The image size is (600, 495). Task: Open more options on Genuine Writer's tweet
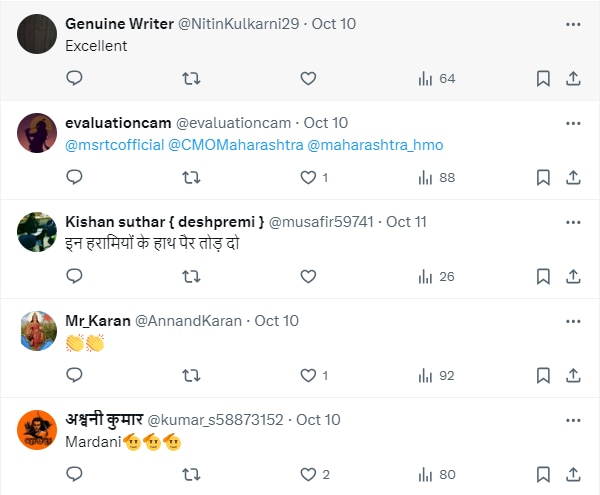click(x=573, y=23)
